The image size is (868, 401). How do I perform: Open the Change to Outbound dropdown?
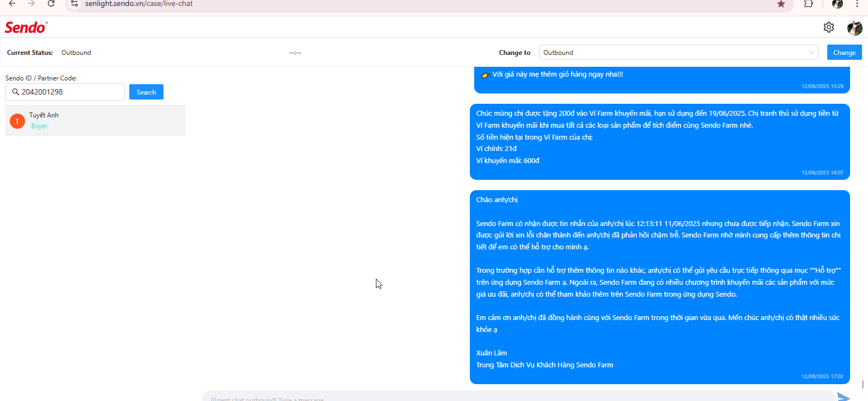(x=679, y=52)
